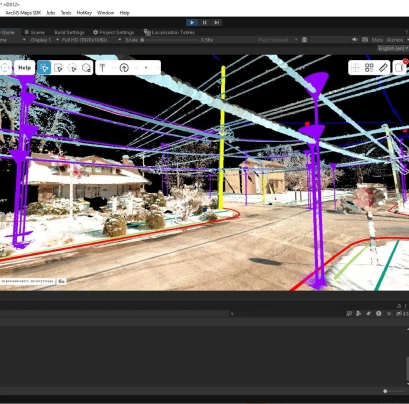This screenshot has width=409, height=404.
Task: Click the move/pan icon left of Help
Action: [x=5, y=68]
